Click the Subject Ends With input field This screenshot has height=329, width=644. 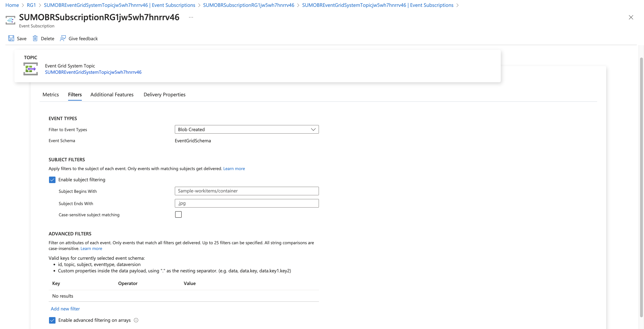coord(247,203)
